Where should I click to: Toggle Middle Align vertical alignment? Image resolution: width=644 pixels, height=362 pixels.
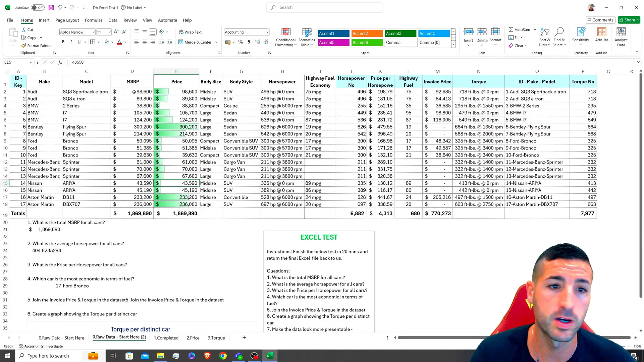145,32
